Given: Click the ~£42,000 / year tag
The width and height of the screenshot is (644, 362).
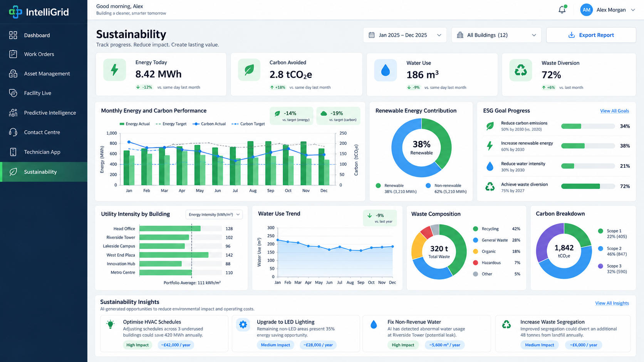Looking at the screenshot, I should pos(176,345).
